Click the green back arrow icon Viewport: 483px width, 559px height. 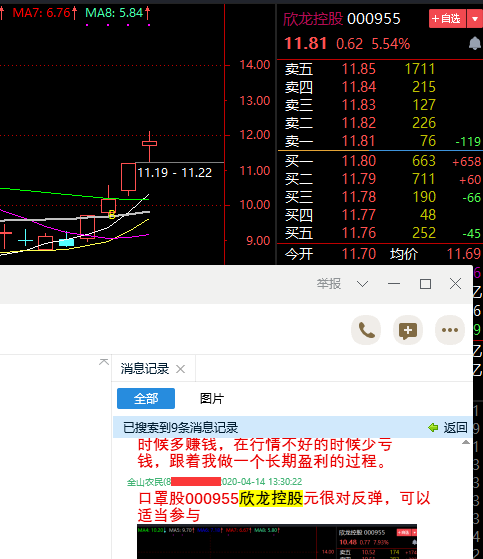tap(433, 427)
